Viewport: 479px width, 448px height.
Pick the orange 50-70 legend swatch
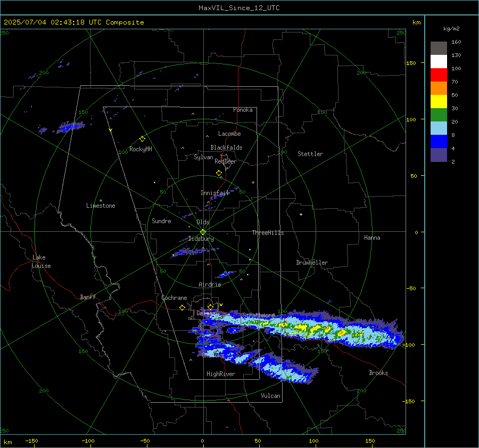(439, 88)
